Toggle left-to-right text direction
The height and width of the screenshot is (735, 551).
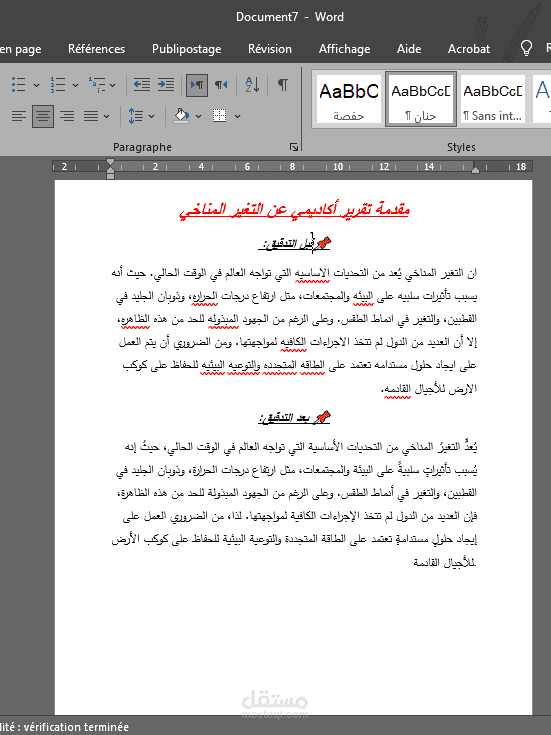(196, 85)
